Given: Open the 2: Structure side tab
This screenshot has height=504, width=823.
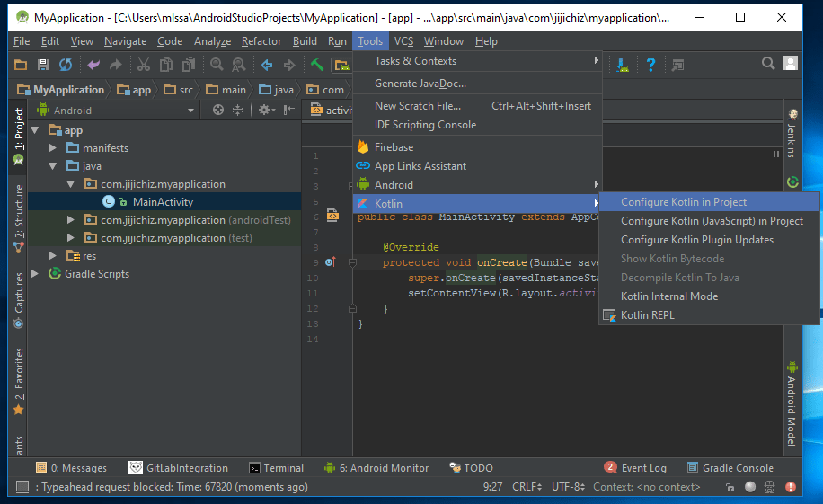Looking at the screenshot, I should 18,218.
